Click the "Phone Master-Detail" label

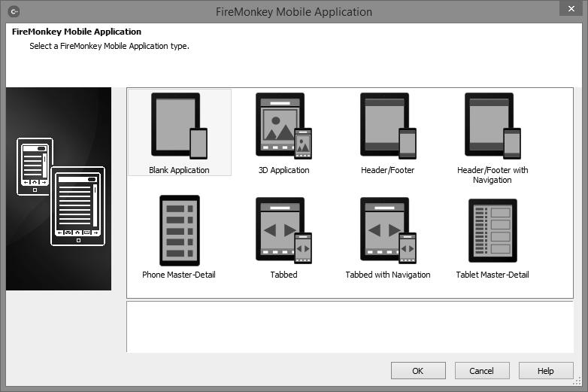pos(179,275)
